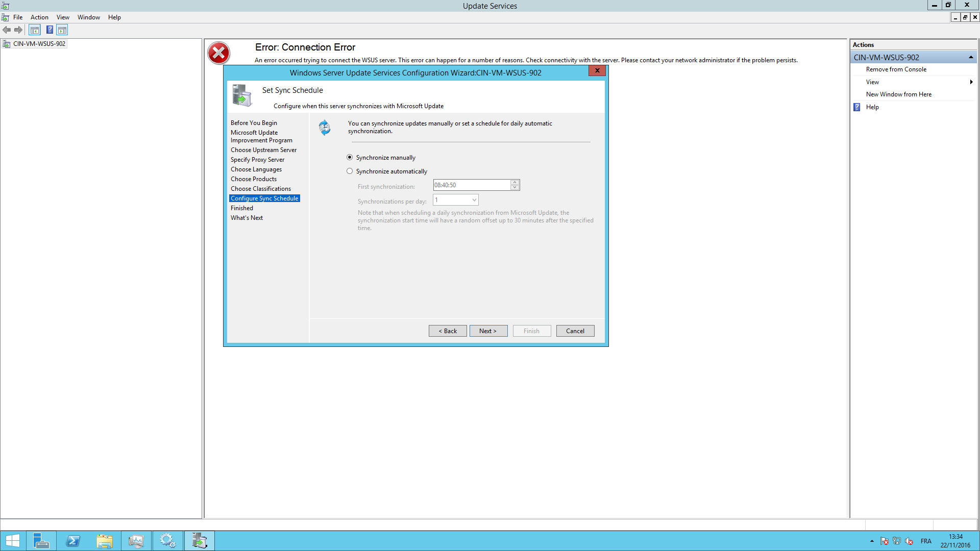Viewport: 980px width, 551px height.
Task: Click the red Connection Error icon
Action: click(x=218, y=53)
